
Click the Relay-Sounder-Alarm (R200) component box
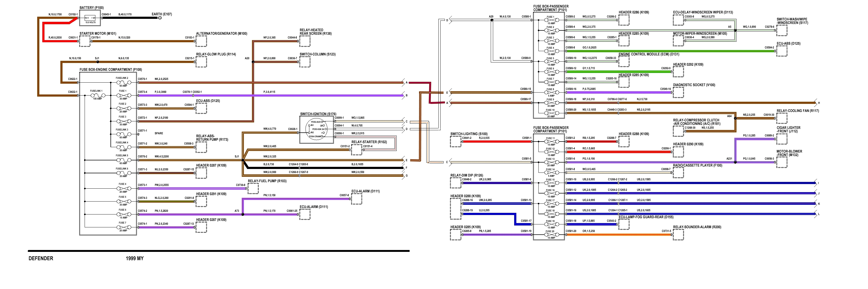pos(678,235)
